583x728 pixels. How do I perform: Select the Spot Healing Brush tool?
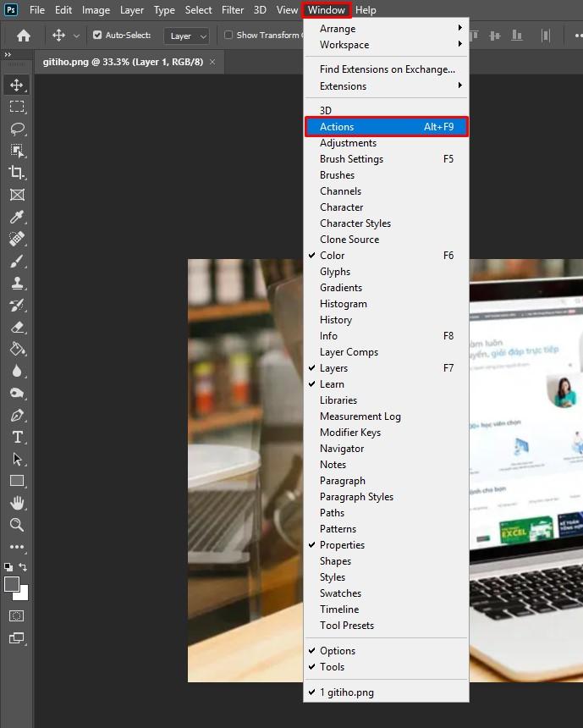click(x=17, y=239)
